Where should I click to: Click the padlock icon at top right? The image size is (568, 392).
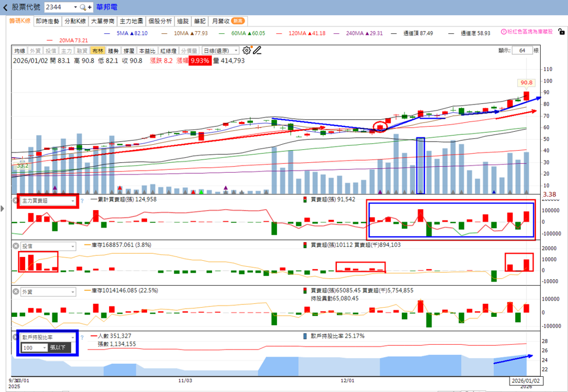561,32
